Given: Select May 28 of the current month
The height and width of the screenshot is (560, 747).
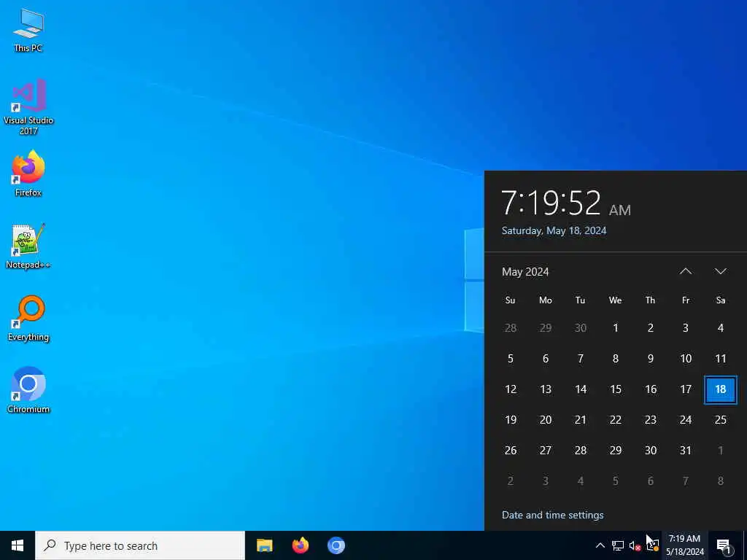Looking at the screenshot, I should point(580,451).
